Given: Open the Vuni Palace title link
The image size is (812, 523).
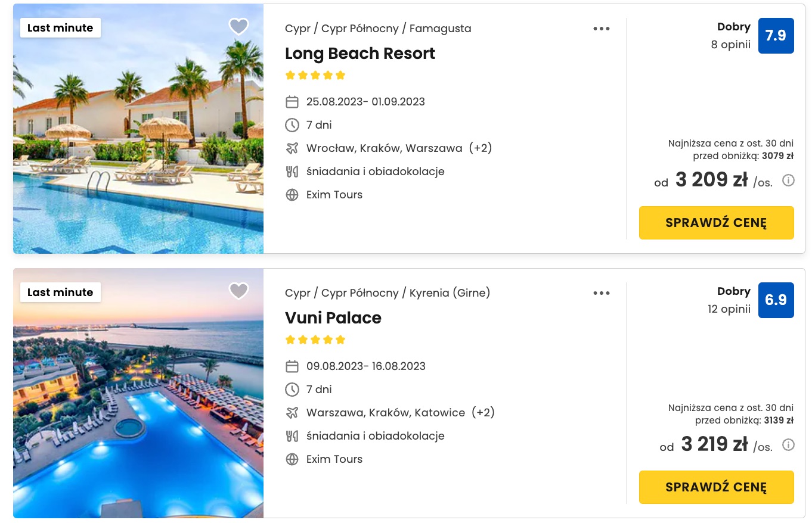Looking at the screenshot, I should coord(333,318).
